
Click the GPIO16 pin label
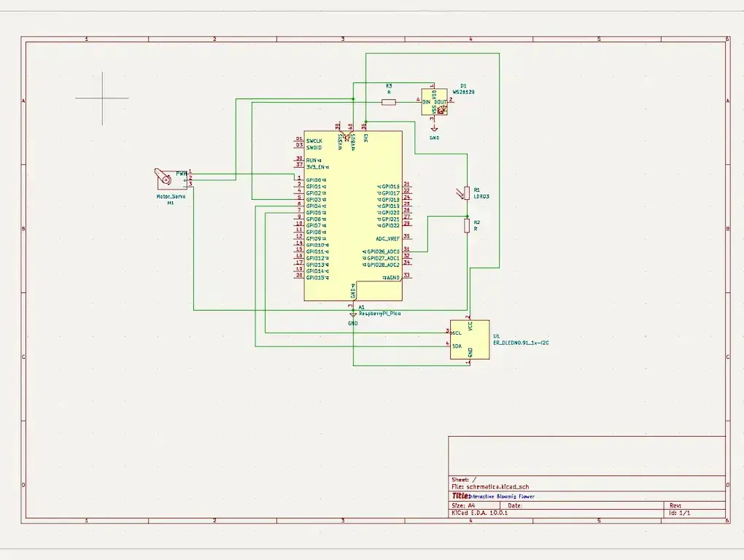click(390, 187)
